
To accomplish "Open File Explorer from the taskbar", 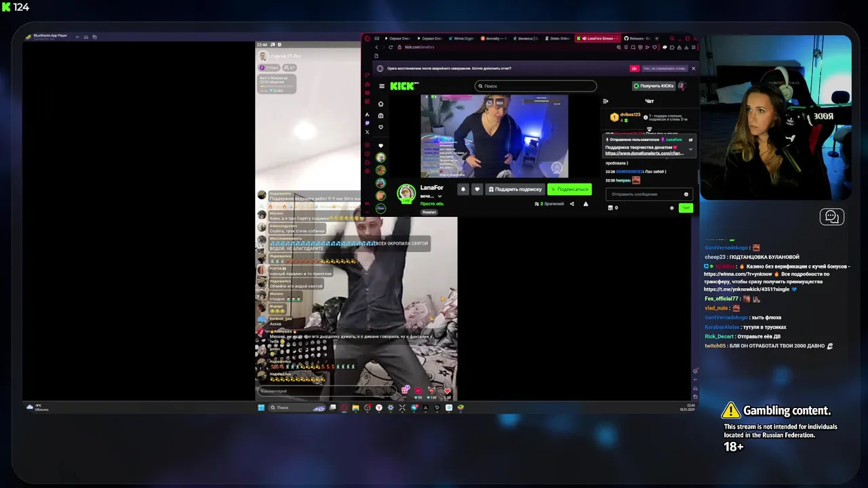I will (355, 407).
